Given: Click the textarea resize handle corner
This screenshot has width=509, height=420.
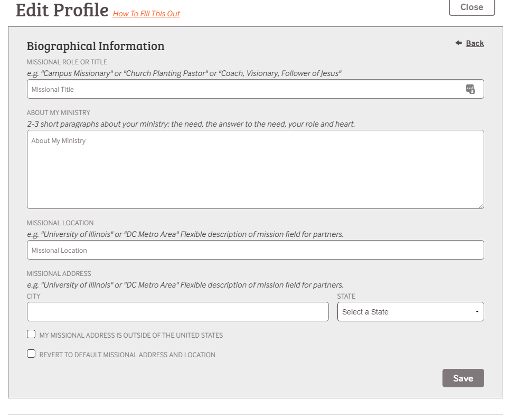Looking at the screenshot, I should coord(481,206).
